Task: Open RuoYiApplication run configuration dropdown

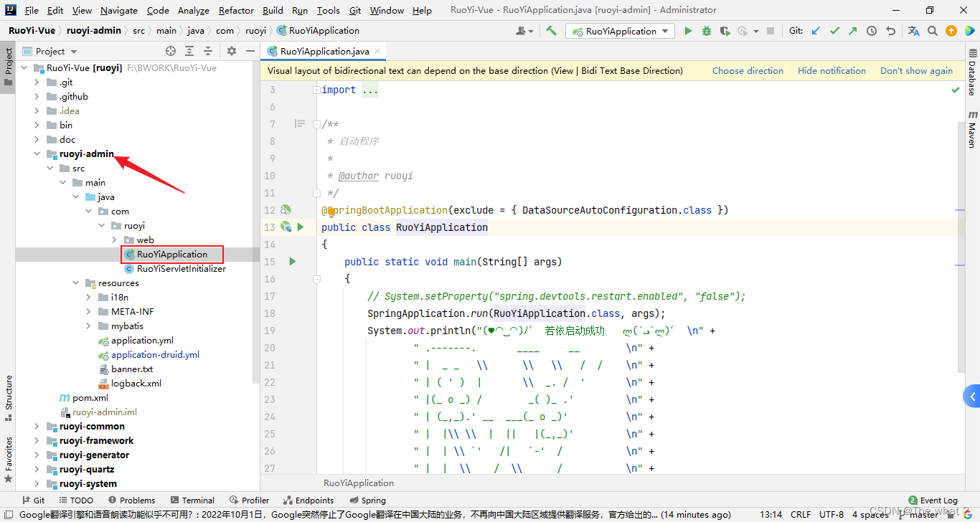Action: (x=620, y=31)
